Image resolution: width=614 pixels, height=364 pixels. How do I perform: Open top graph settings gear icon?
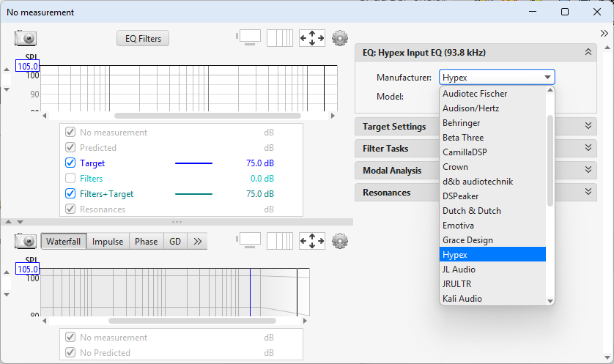pyautogui.click(x=340, y=38)
